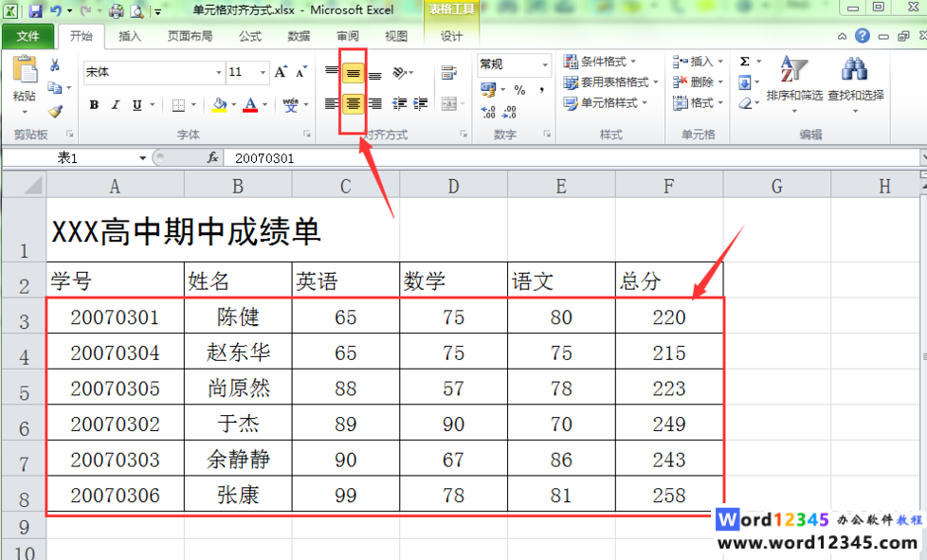
Task: Toggle align text right
Action: point(374,104)
